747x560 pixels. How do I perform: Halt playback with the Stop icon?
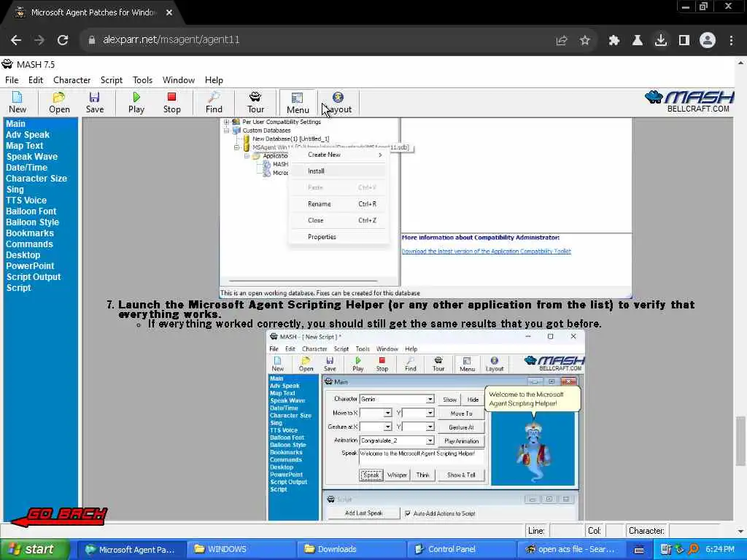pos(171,102)
